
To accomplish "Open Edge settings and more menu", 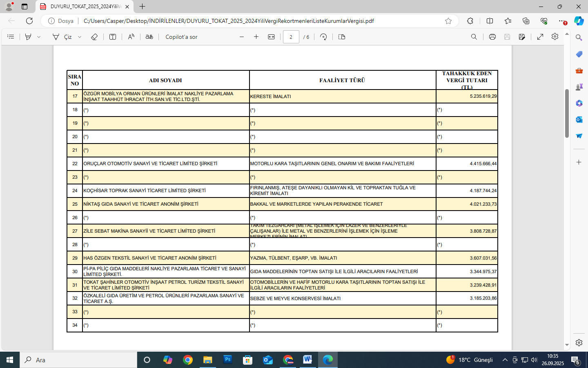I will [x=562, y=21].
